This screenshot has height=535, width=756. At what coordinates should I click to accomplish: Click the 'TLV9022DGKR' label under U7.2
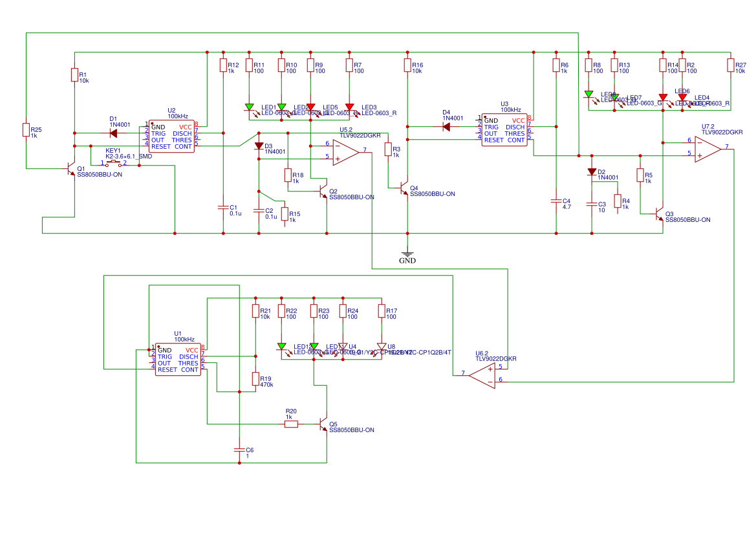(722, 132)
